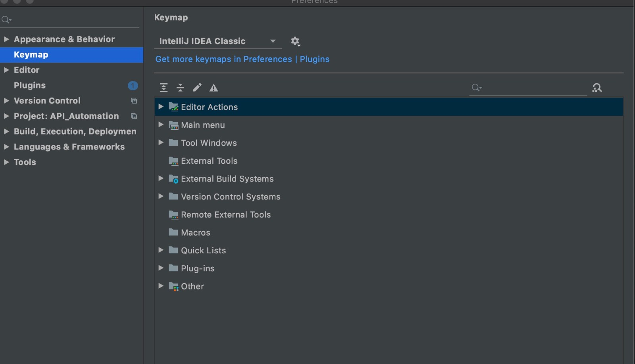Click the Expand All toolbar icon
The height and width of the screenshot is (364, 635).
(164, 88)
